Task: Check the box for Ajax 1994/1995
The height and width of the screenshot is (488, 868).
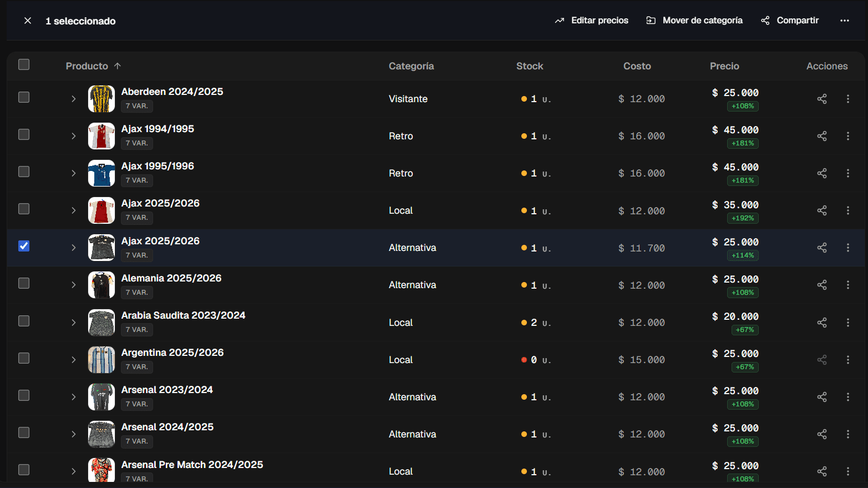Action: click(x=24, y=134)
